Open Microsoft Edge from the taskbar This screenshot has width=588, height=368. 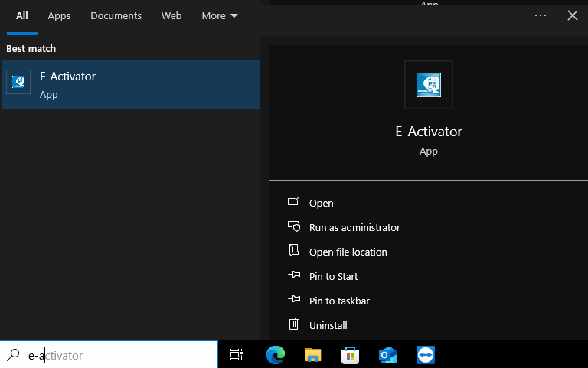(x=276, y=355)
